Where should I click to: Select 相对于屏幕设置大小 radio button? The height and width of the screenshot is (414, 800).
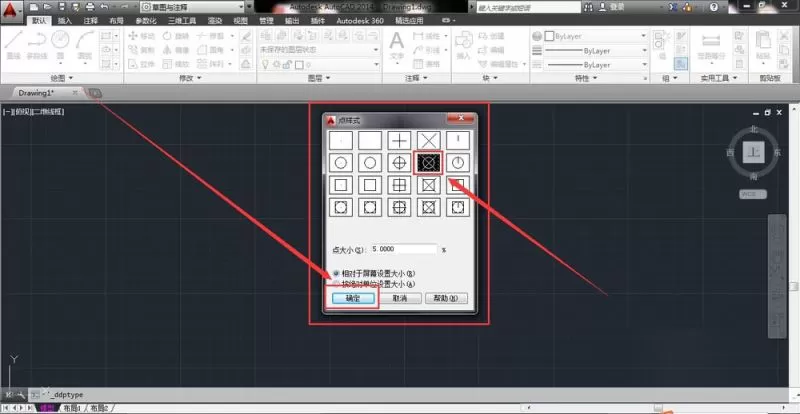click(x=336, y=274)
